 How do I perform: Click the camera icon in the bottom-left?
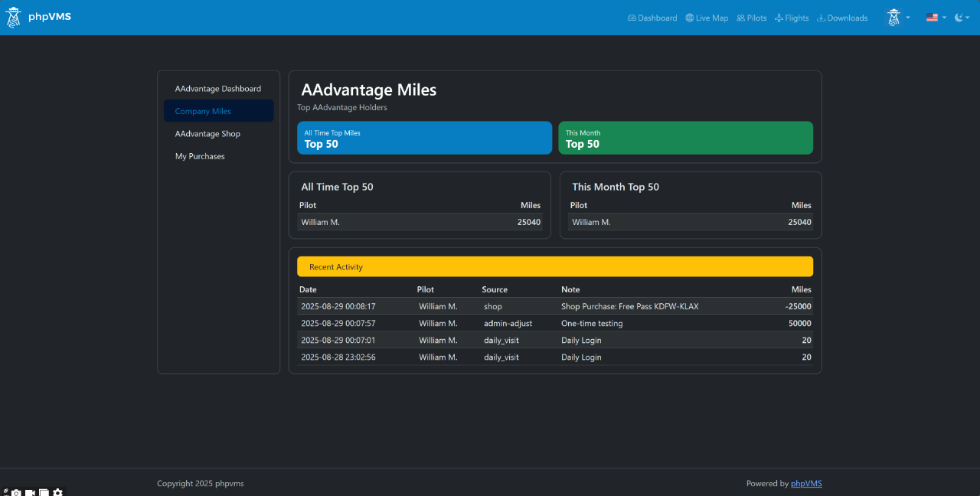(x=17, y=492)
